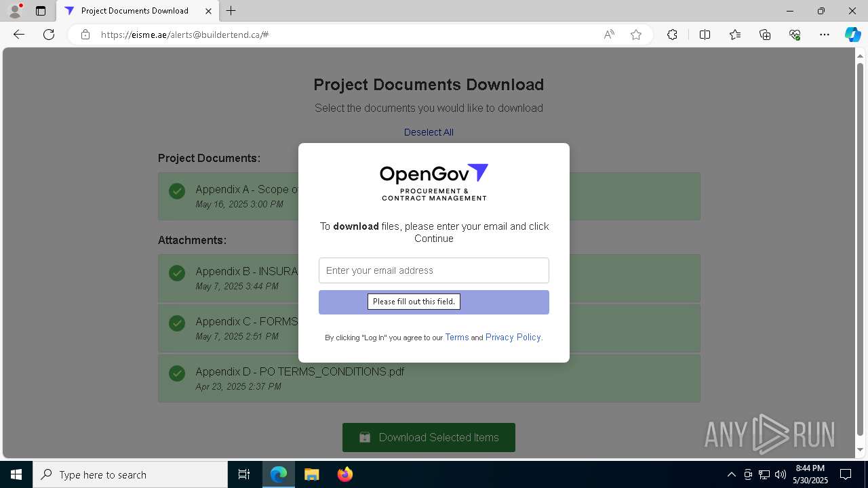Click the May 16, 2025 3:00 PM date text
This screenshot has height=488, width=868.
coord(239,204)
